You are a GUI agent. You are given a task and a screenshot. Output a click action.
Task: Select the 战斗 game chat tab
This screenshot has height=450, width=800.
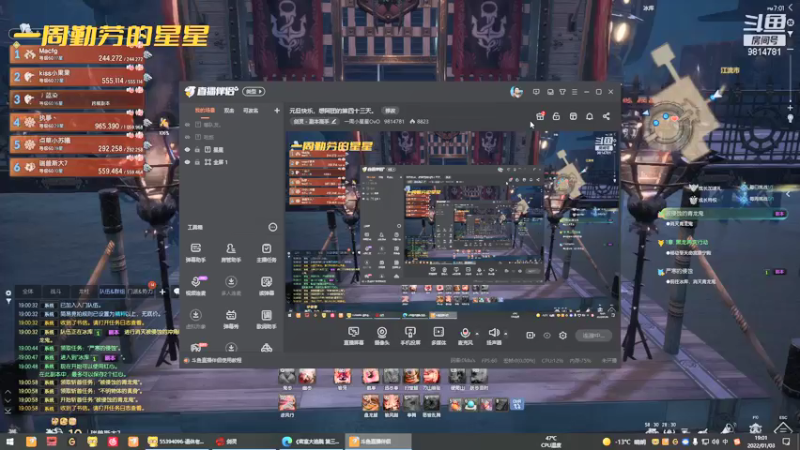pos(56,291)
